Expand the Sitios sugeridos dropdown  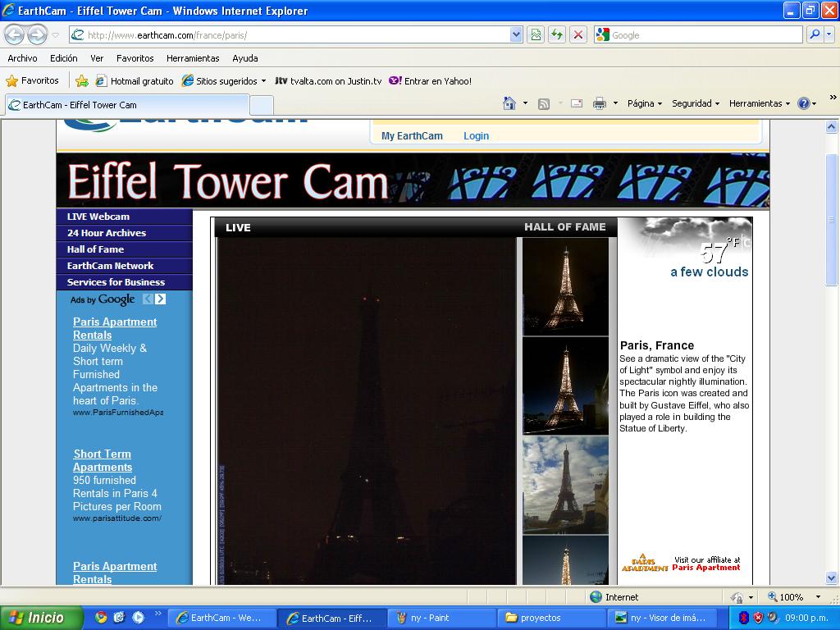tap(263, 81)
